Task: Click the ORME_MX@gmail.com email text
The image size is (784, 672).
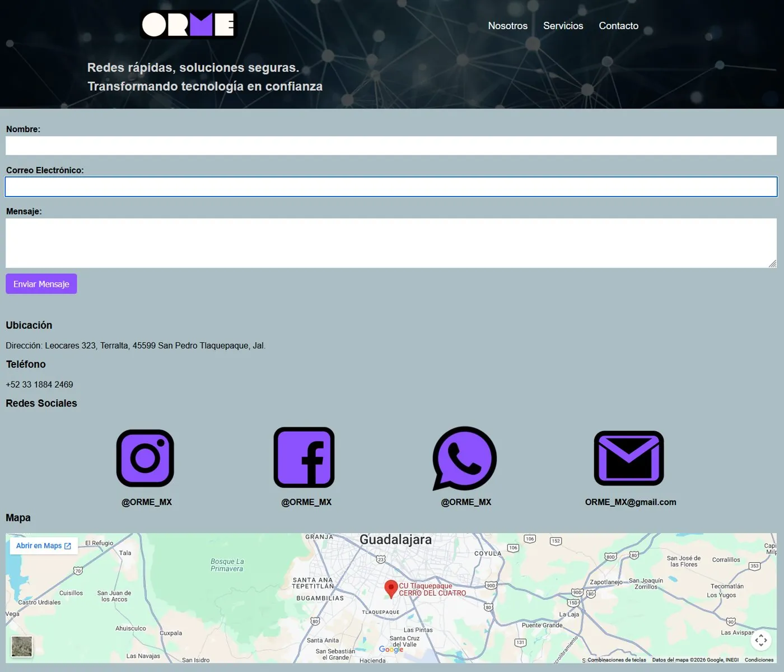Action: pyautogui.click(x=631, y=502)
